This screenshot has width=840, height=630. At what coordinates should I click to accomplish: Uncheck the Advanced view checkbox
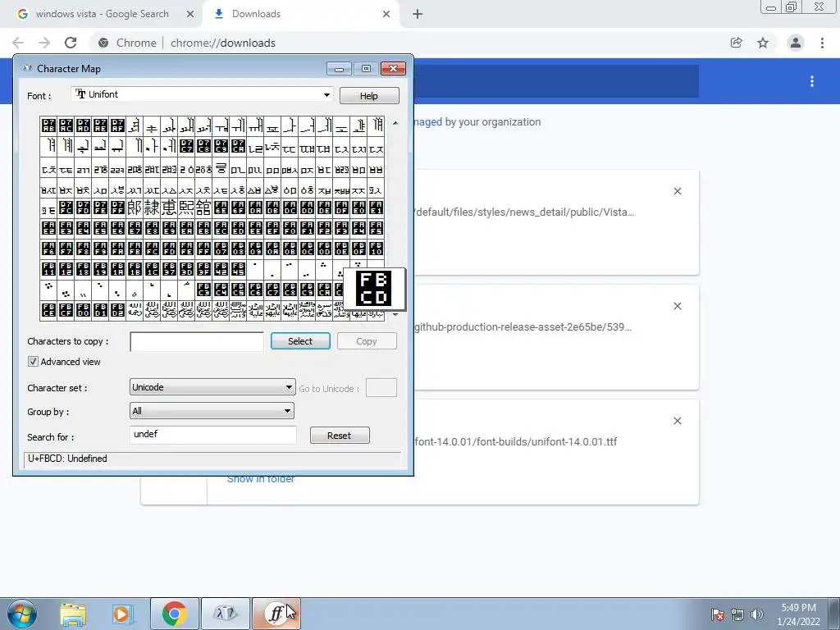[33, 362]
